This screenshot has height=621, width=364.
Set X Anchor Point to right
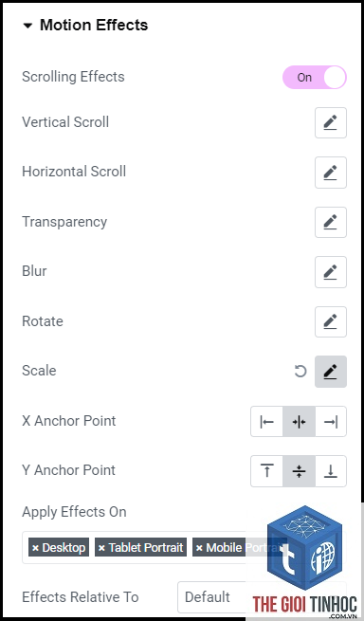pos(331,422)
